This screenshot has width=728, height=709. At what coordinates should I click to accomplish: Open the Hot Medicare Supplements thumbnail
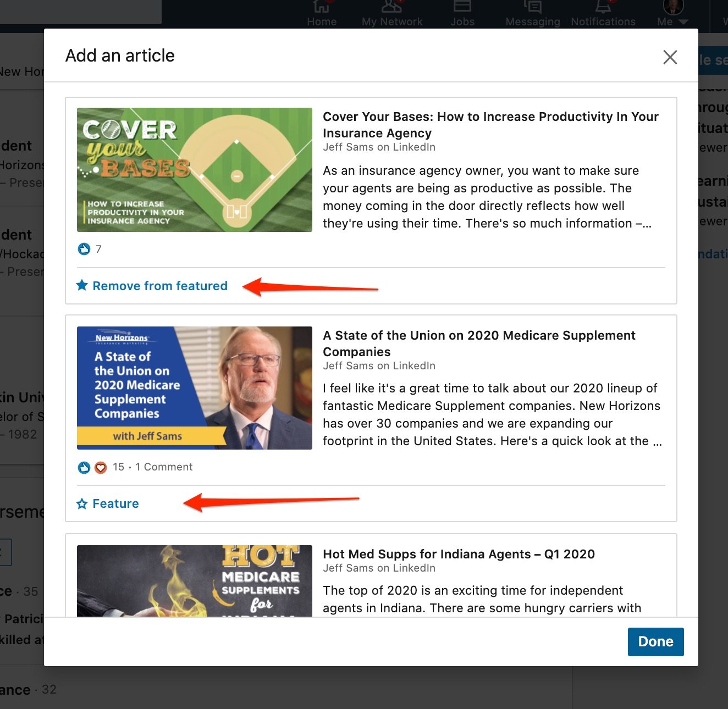pos(195,580)
